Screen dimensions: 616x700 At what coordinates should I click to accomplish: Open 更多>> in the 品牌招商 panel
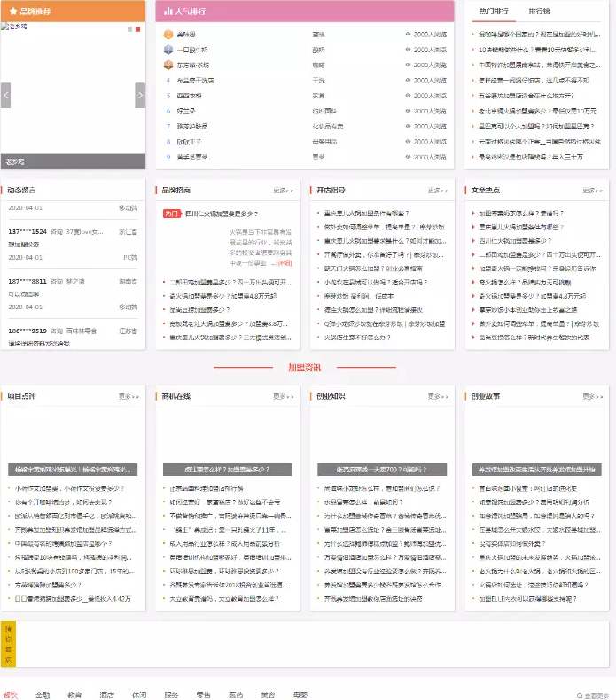click(x=284, y=191)
